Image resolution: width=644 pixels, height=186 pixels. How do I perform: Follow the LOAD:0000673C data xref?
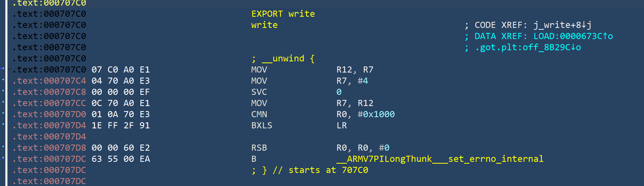tap(573, 36)
